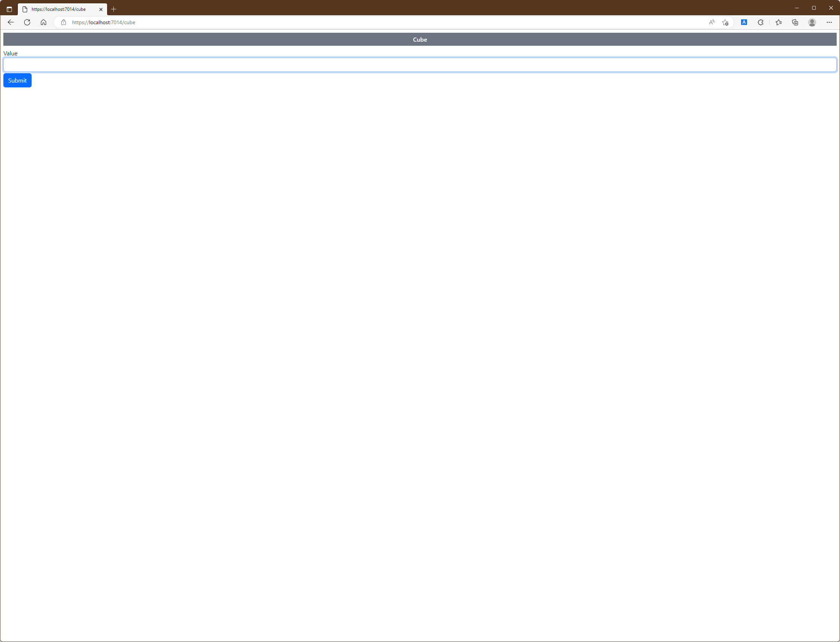Open the Favorites list icon
The width and height of the screenshot is (840, 642).
pyautogui.click(x=779, y=22)
